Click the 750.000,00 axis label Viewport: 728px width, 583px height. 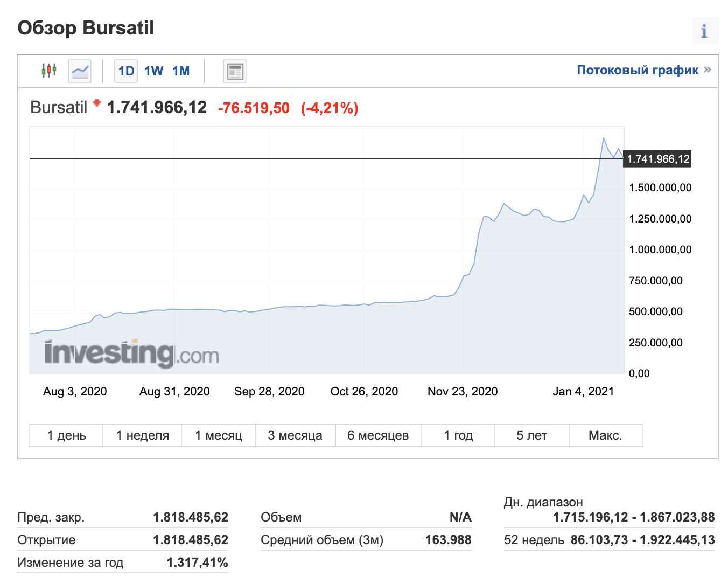pyautogui.click(x=656, y=281)
